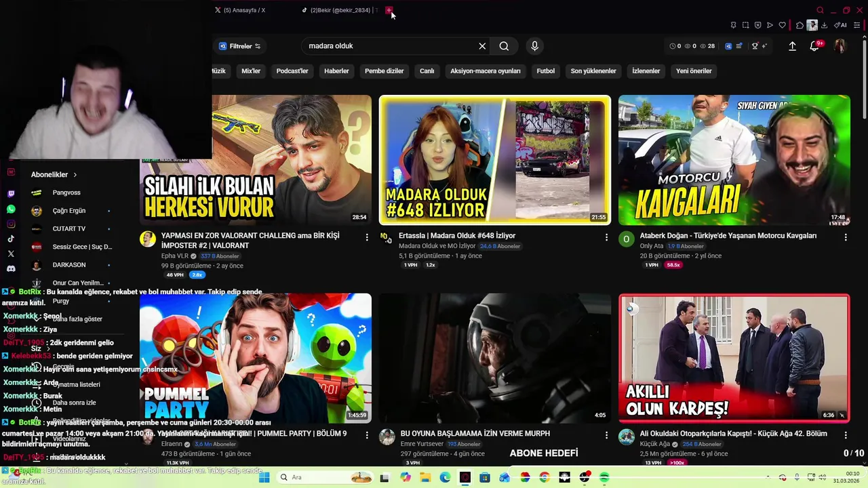The width and height of the screenshot is (868, 488).
Task: Open the Madara Olduk #648 İzliyor thumbnail
Action: tap(495, 160)
